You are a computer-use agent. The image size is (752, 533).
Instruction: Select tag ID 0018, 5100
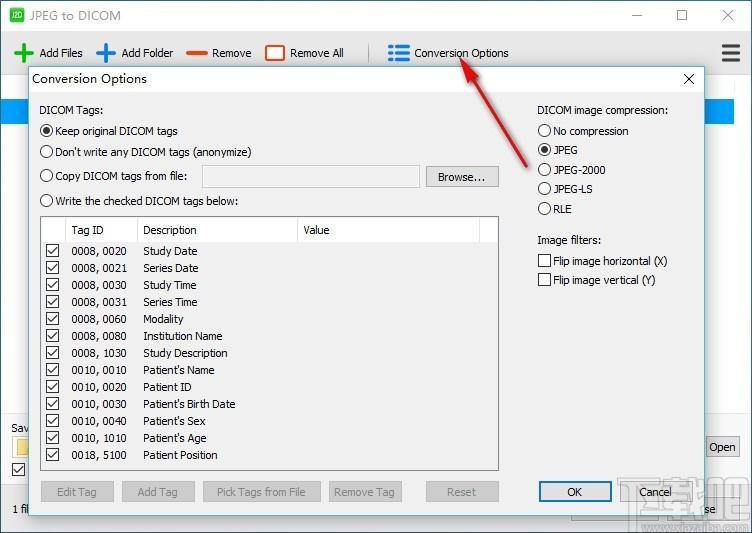point(99,455)
